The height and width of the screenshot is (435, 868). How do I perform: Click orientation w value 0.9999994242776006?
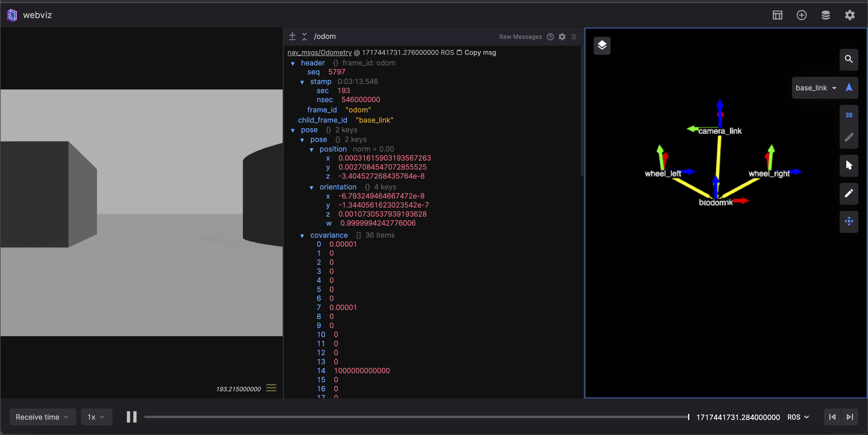coord(378,223)
